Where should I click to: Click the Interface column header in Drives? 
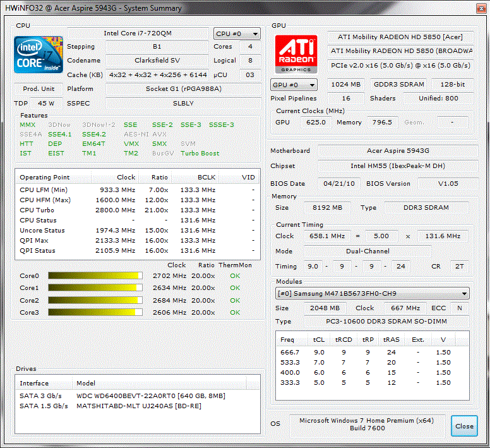pos(44,384)
